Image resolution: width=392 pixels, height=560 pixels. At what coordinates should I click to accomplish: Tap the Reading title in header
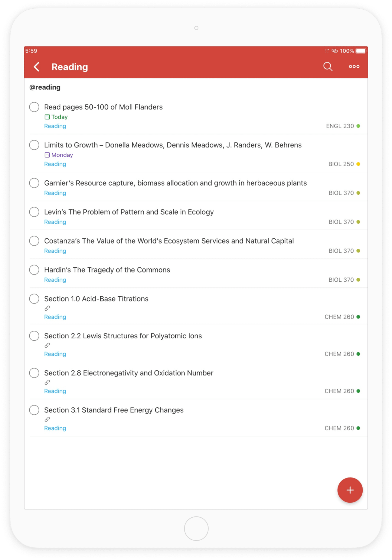[69, 67]
